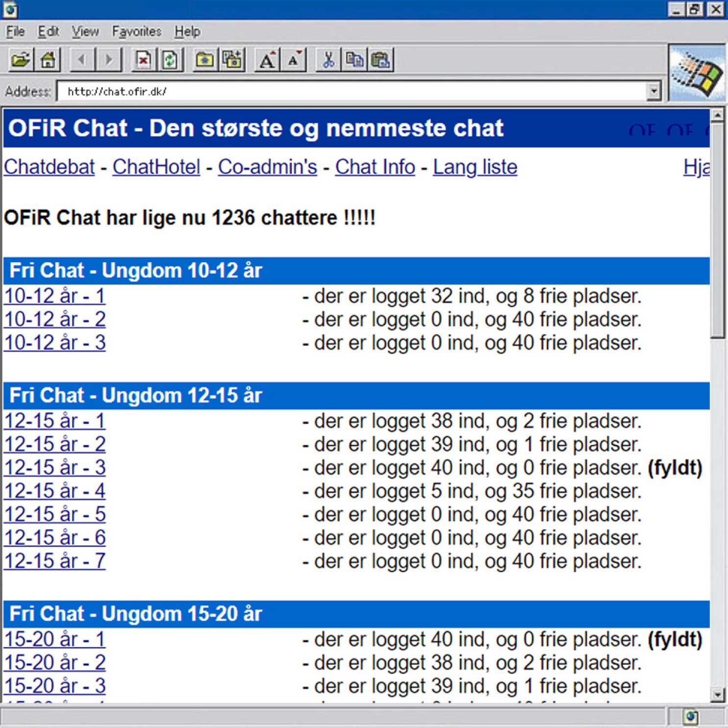Viewport: 728px width, 728px height.
Task: Enter chat room 12-15 år - 6
Action: [x=55, y=538]
